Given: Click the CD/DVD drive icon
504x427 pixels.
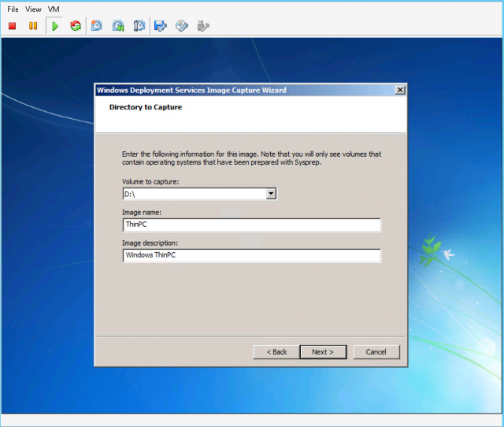Looking at the screenshot, I should 182,26.
